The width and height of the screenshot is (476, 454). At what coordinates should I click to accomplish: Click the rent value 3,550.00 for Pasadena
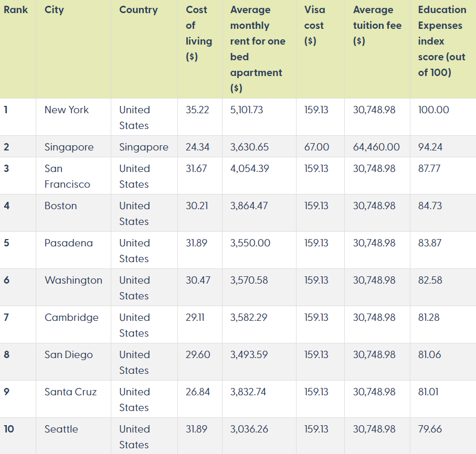coord(250,243)
